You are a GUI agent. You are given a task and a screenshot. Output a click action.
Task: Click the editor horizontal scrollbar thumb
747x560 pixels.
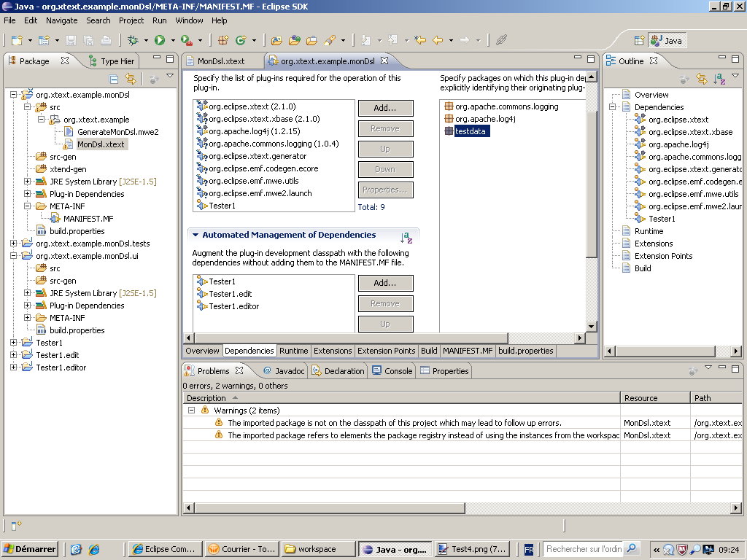click(x=351, y=338)
